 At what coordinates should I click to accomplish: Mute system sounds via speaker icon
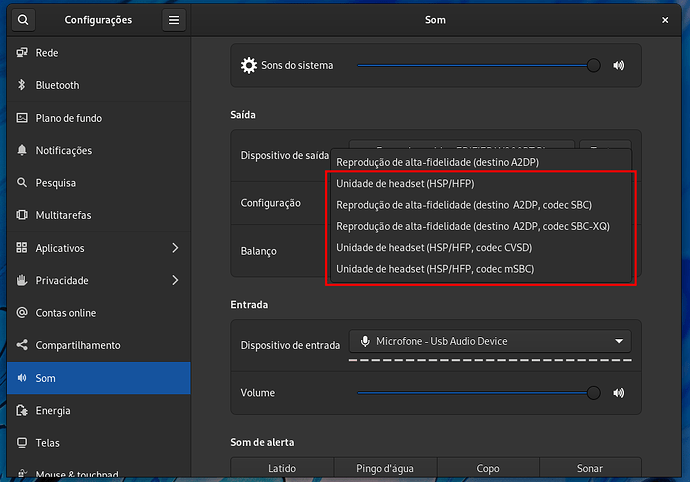pyautogui.click(x=619, y=66)
